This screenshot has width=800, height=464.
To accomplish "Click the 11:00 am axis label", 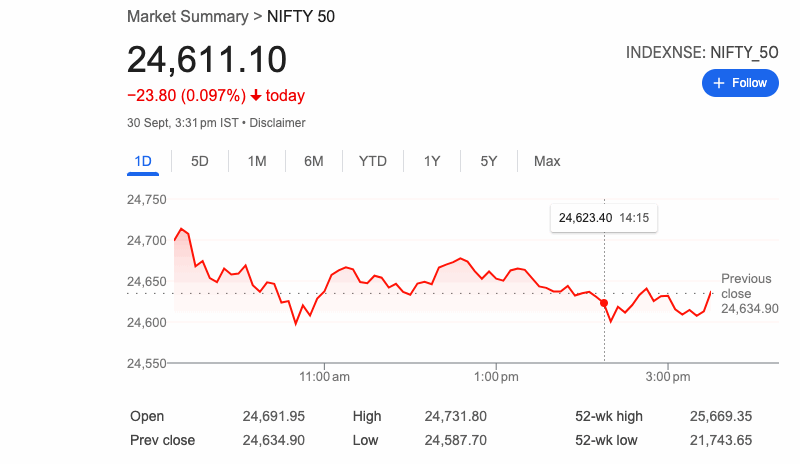I will point(324,377).
